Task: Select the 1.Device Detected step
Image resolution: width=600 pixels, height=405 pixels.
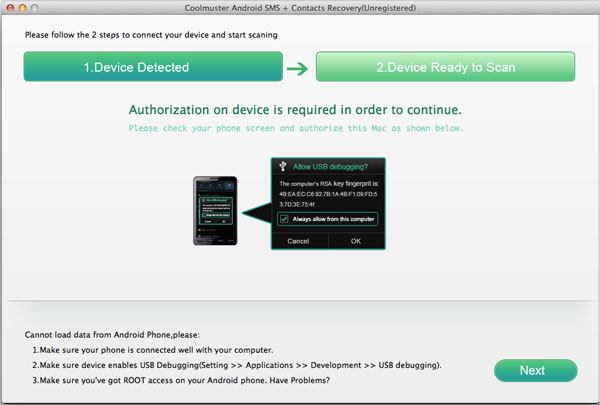Action: [x=153, y=67]
